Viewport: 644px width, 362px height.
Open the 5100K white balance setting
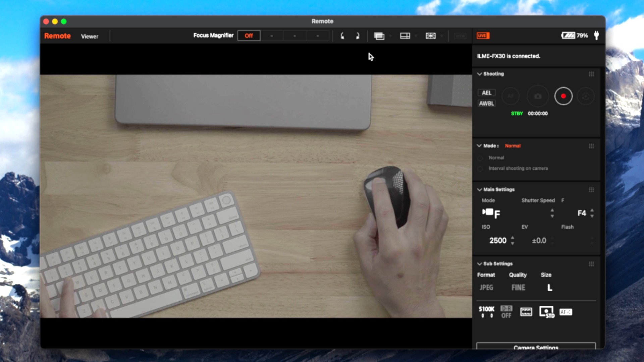486,312
